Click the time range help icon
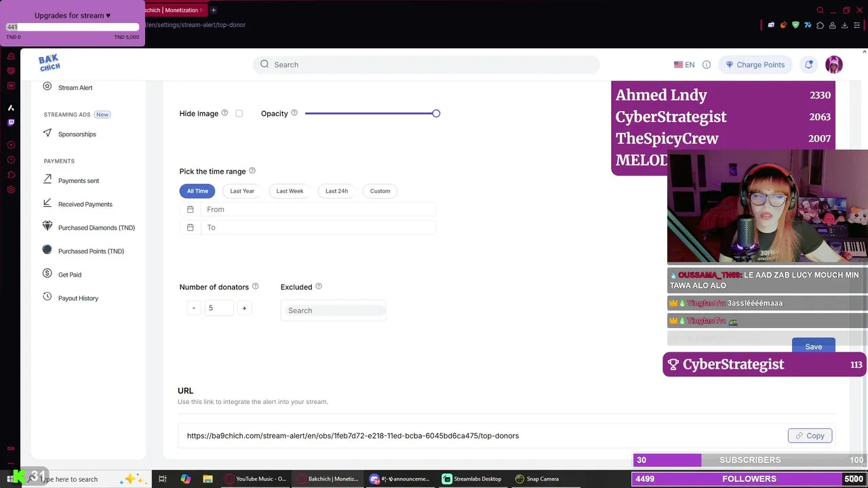The width and height of the screenshot is (868, 488). click(252, 171)
